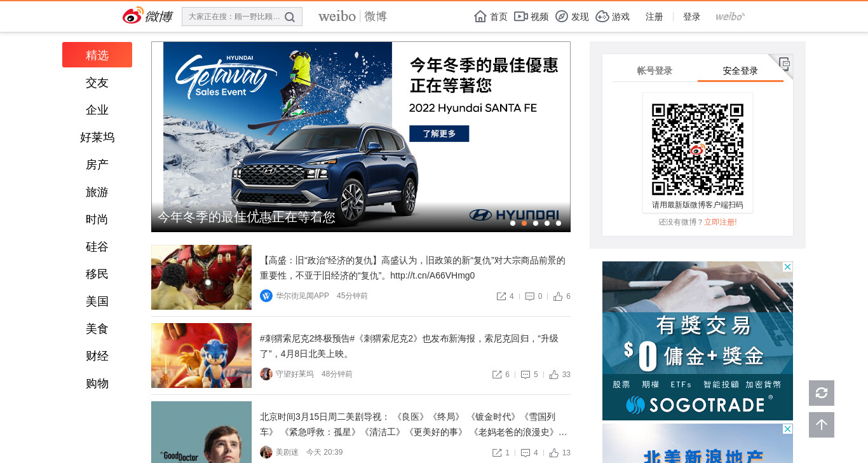The image size is (868, 463).
Task: Close the SOGOTRADE ad via AdChoices icon
Action: tap(788, 266)
